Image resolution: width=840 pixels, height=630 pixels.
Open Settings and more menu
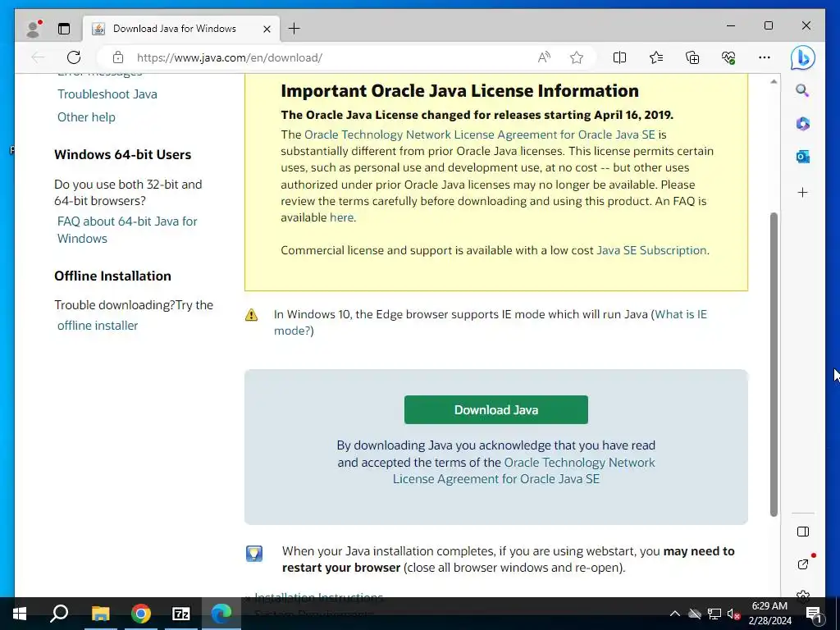(765, 57)
